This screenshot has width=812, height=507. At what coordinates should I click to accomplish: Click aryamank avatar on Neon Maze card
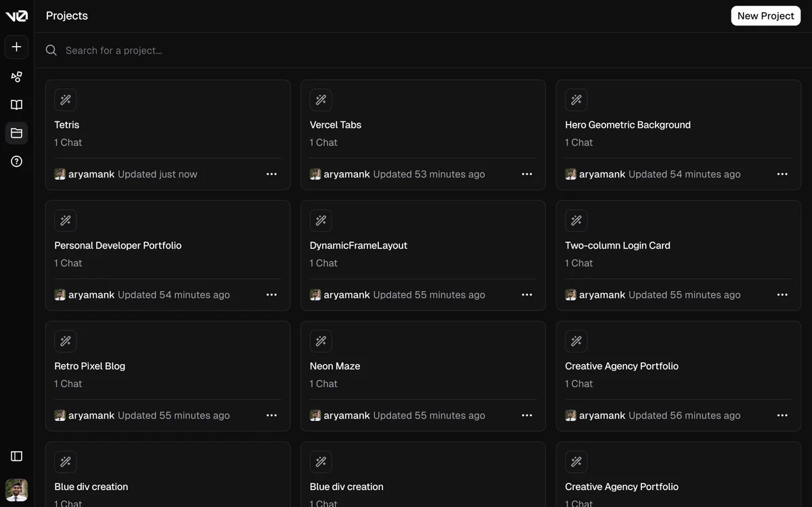click(315, 415)
